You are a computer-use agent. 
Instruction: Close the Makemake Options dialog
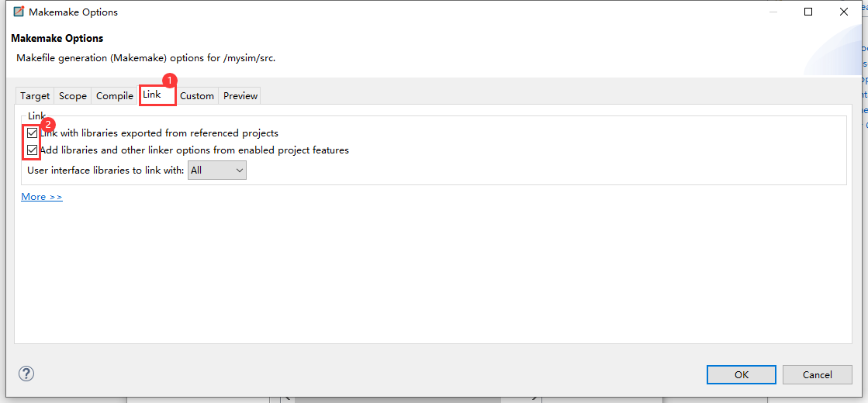pos(843,12)
